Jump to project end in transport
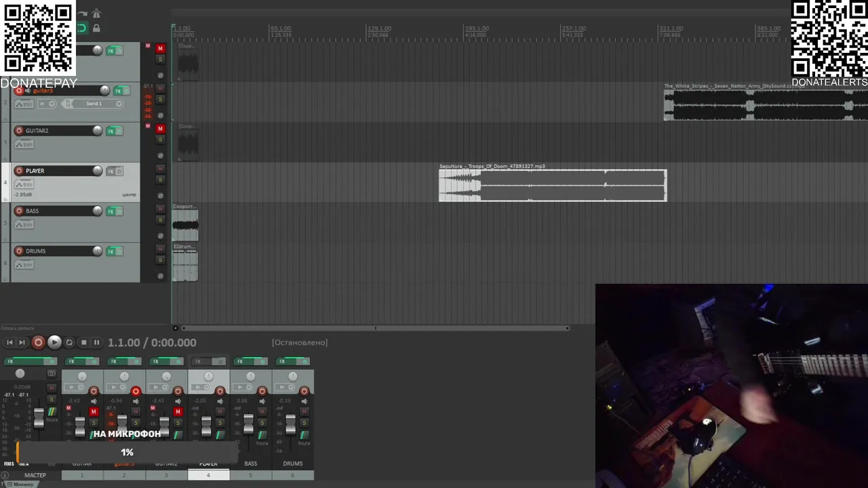The image size is (868, 488). (22, 343)
